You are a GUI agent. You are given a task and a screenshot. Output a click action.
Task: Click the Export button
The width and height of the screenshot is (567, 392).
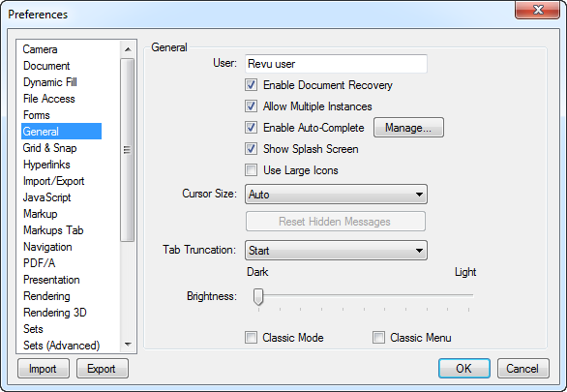102,369
